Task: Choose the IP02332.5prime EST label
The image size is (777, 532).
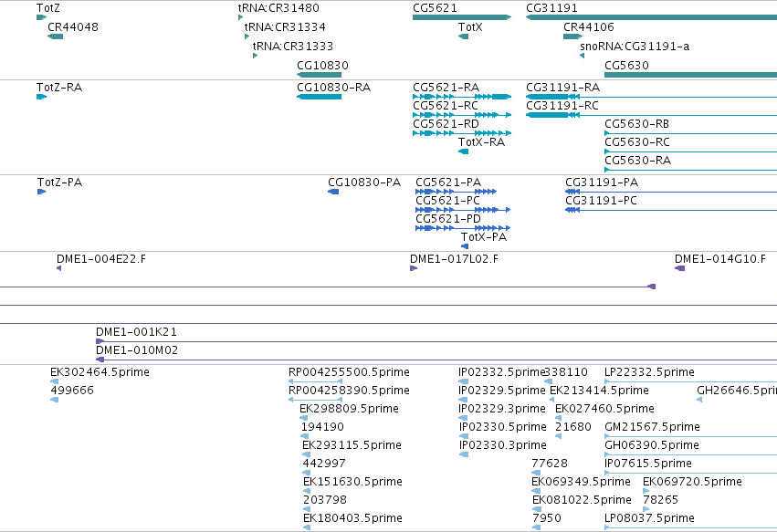Action: click(x=501, y=372)
